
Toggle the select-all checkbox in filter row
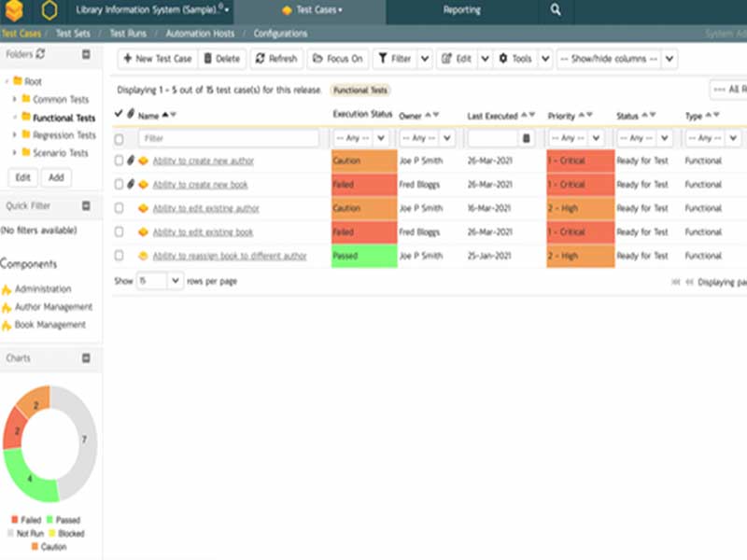click(x=119, y=139)
